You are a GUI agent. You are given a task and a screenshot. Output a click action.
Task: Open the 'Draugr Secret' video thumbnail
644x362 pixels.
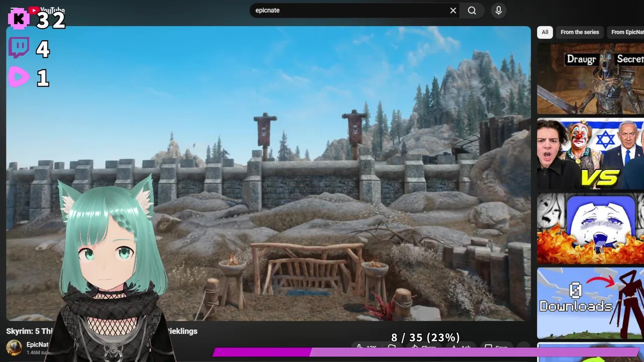tap(591, 79)
